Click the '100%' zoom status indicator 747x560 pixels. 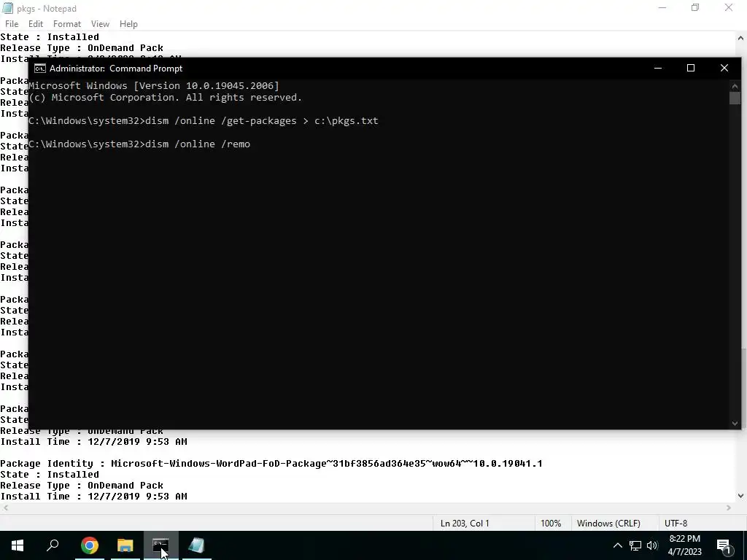point(551,524)
